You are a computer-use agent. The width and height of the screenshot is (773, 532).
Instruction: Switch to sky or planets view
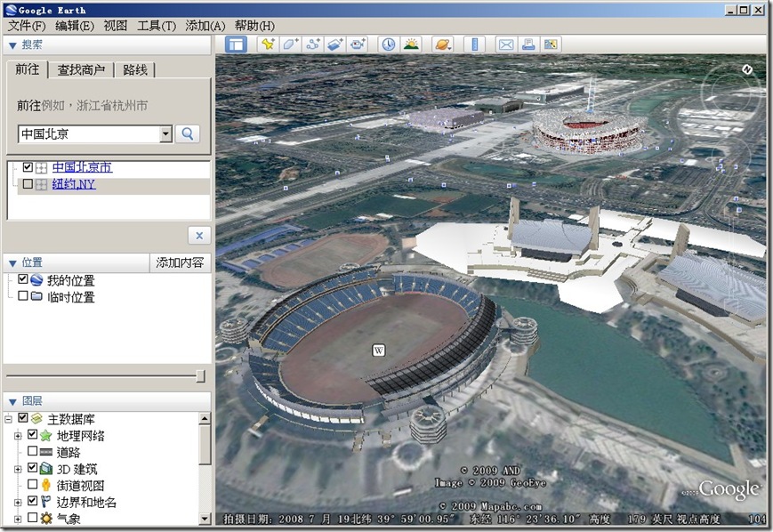[442, 44]
